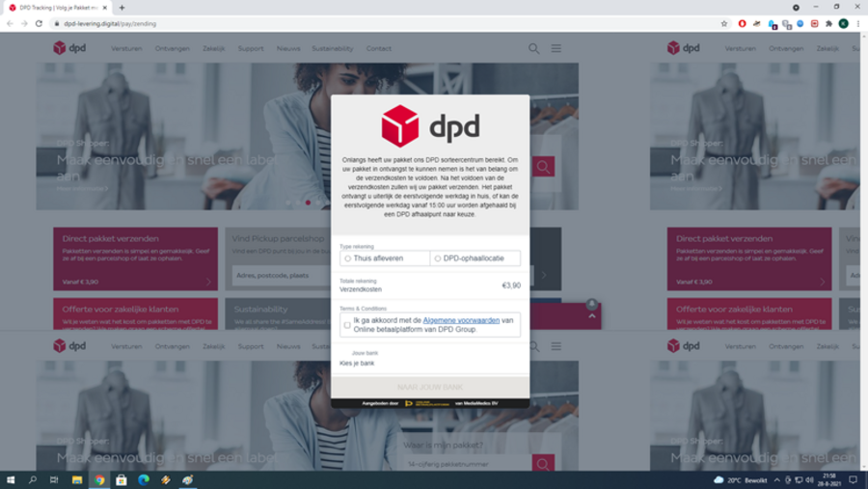This screenshot has height=489, width=868.
Task: Click the red square extension icon
Action: (x=815, y=24)
